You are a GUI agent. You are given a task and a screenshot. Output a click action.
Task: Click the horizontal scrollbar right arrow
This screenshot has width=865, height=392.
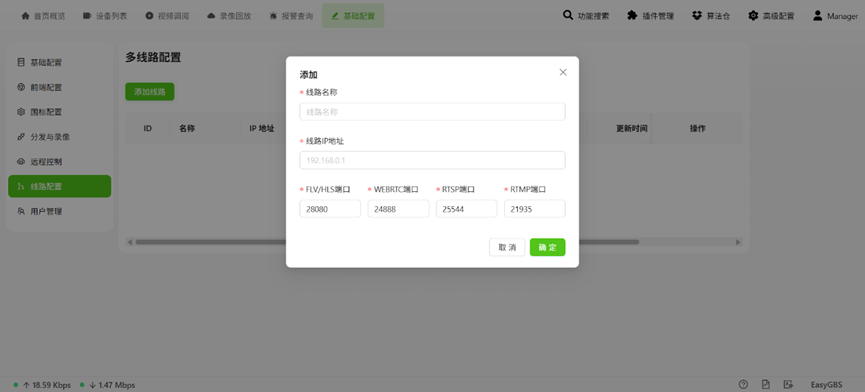(x=738, y=242)
